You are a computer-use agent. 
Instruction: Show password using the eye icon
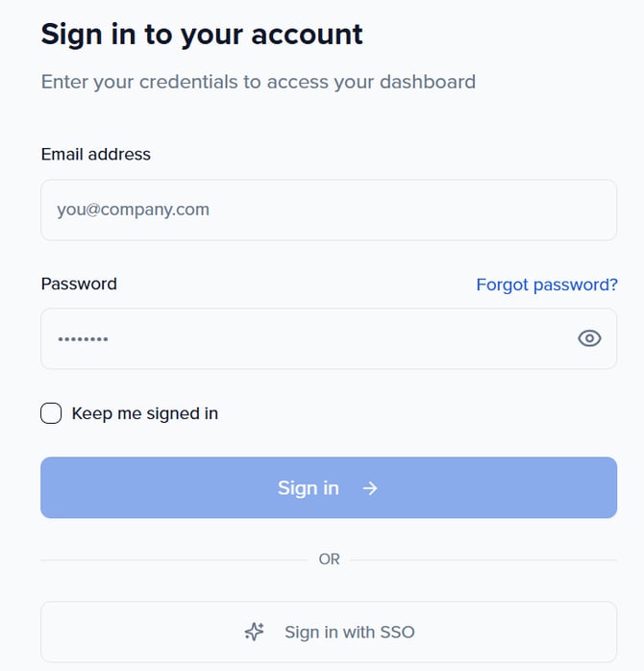(589, 338)
